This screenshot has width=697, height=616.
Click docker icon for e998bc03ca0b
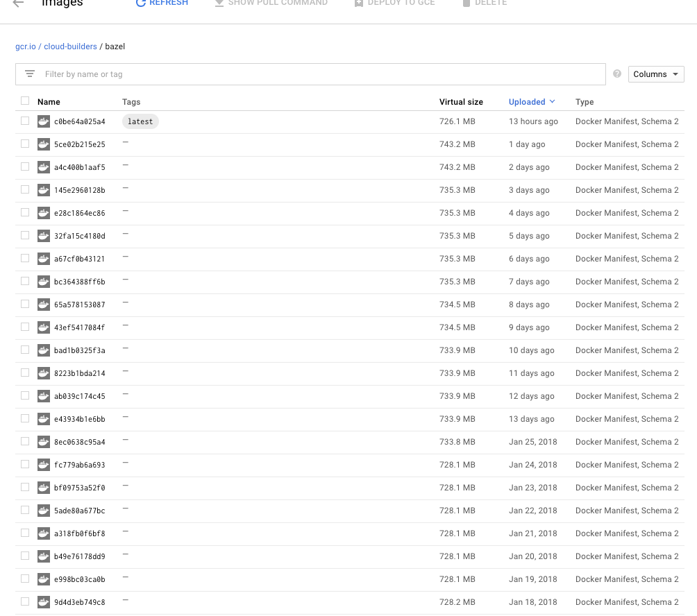click(44, 579)
